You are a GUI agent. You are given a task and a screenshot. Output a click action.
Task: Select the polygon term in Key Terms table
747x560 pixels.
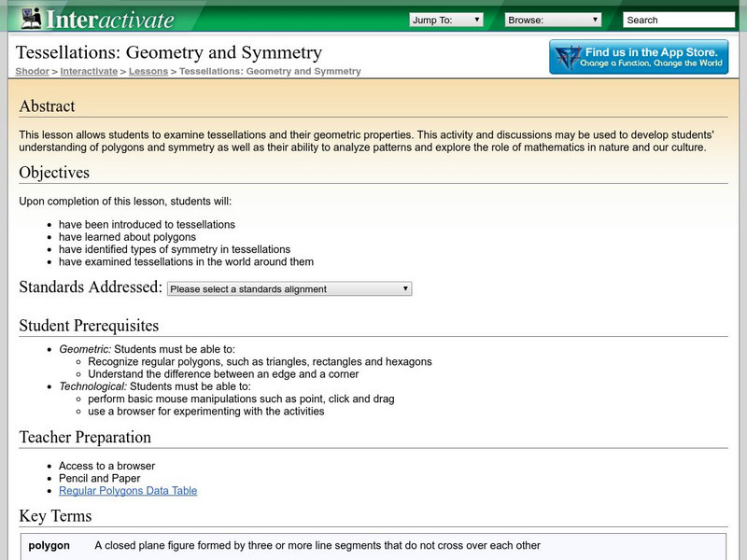click(x=49, y=546)
